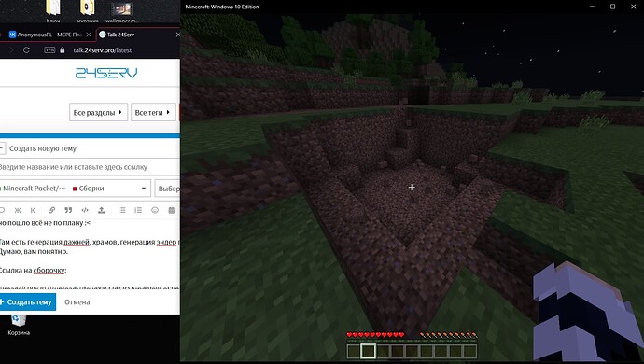Image resolution: width=644 pixels, height=364 pixels.
Task: Close the AnonymousPL VK tab
Action: (89, 35)
